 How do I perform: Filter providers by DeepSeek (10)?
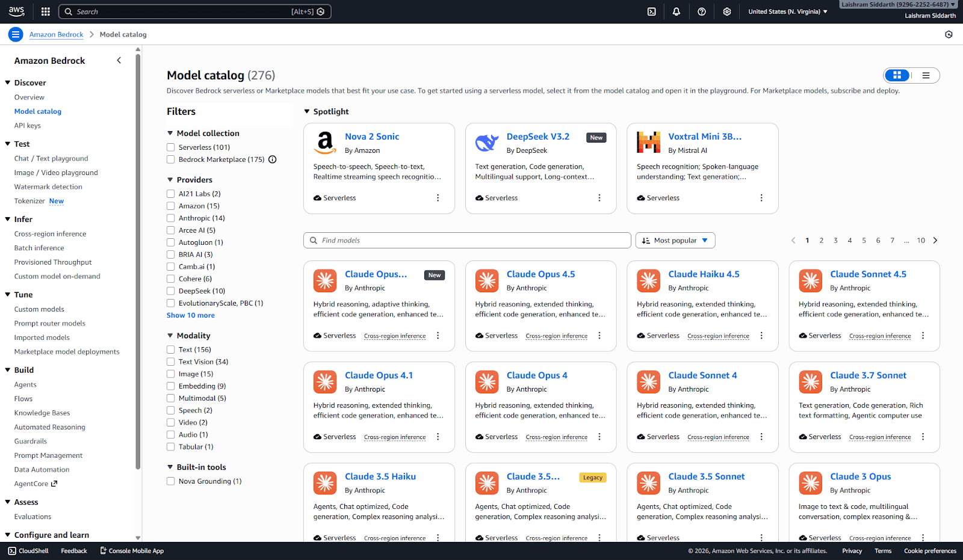point(171,291)
